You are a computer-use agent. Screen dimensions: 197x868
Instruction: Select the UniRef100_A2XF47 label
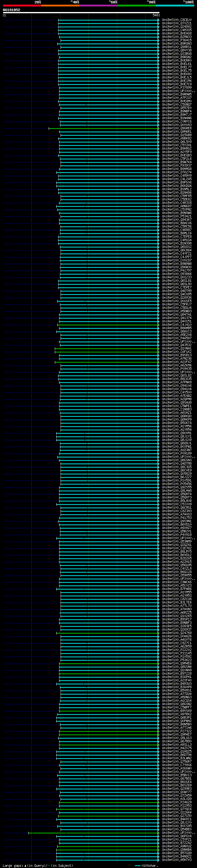click(176, 362)
